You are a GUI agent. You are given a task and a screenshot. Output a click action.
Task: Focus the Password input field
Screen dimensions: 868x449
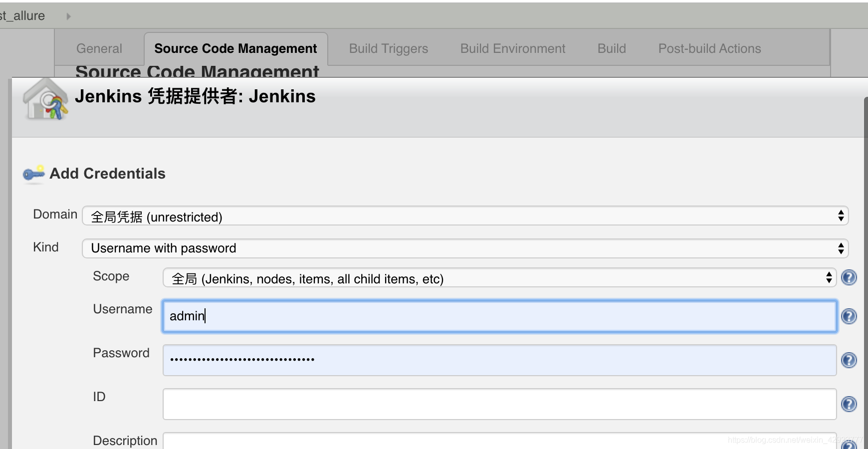(499, 360)
